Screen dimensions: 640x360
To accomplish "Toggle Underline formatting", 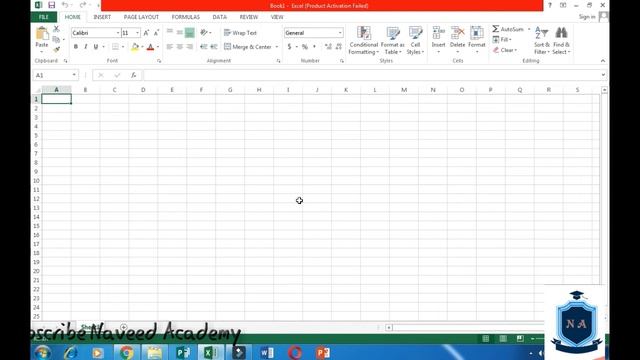I will point(96,47).
